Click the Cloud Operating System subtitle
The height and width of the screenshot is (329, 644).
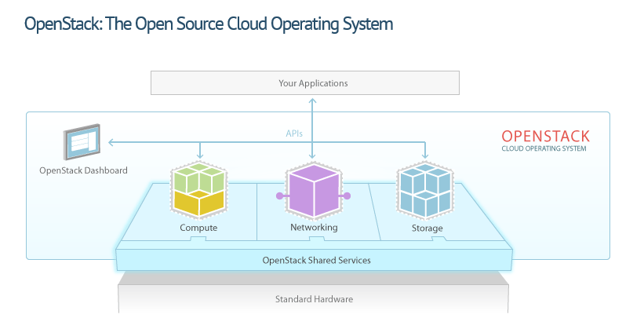[x=544, y=148]
